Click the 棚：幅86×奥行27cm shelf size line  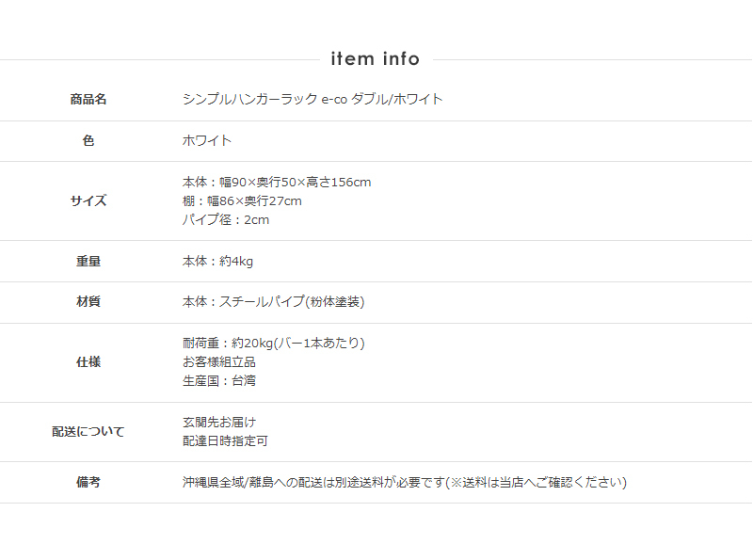(x=242, y=200)
